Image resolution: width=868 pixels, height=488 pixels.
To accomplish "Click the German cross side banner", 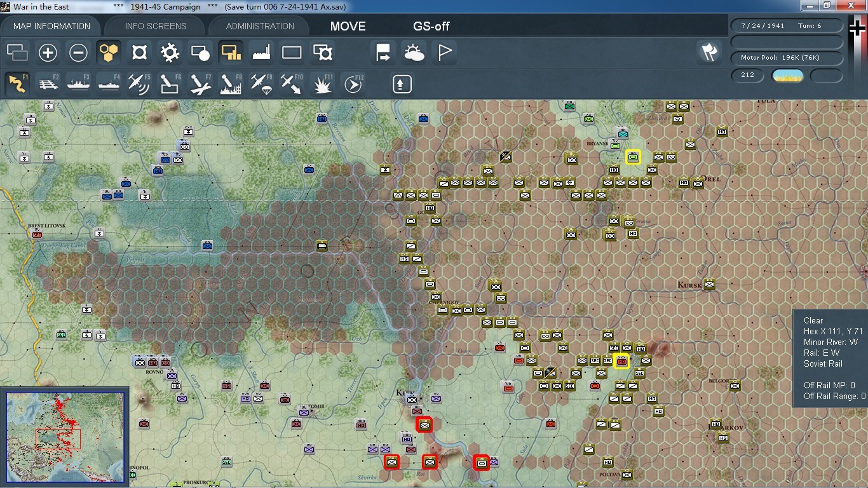I will tap(858, 27).
